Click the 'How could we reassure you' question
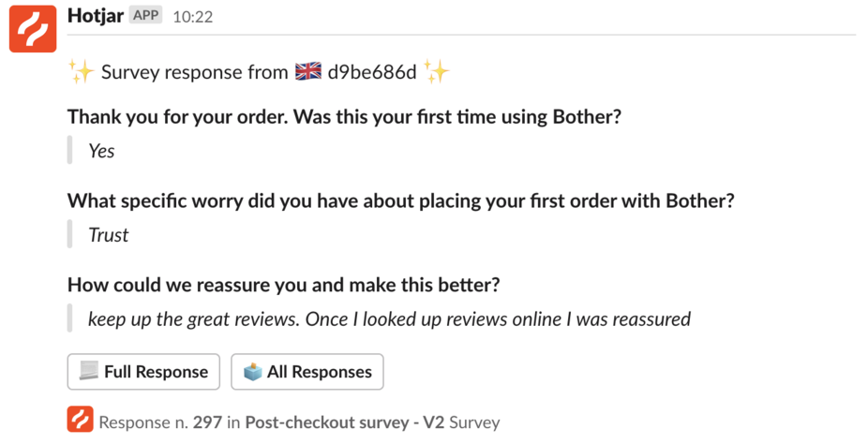This screenshot has height=444, width=868. pos(283,285)
